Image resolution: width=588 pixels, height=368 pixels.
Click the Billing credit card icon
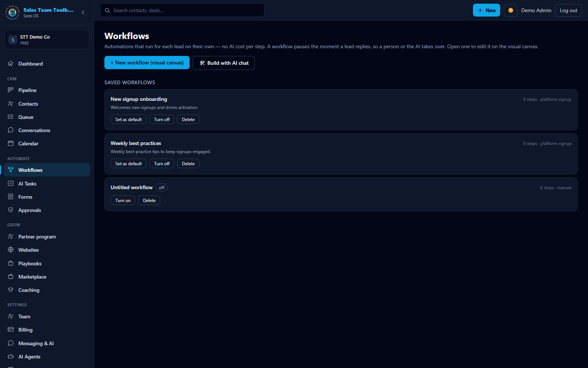coord(11,330)
